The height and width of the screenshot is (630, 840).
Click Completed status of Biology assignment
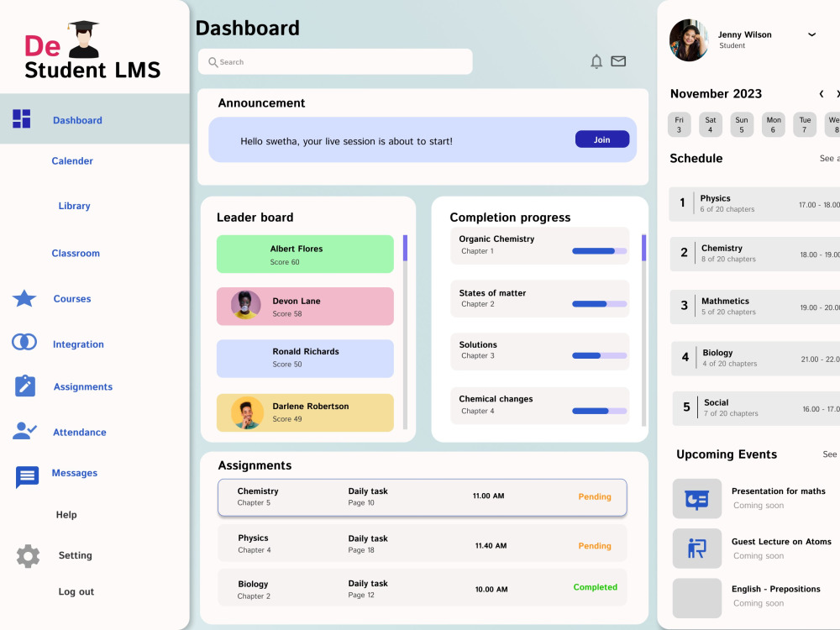click(596, 587)
